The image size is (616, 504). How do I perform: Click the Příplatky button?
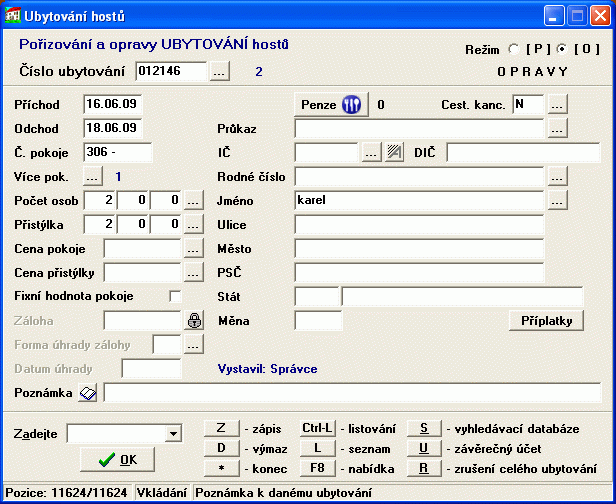546,321
